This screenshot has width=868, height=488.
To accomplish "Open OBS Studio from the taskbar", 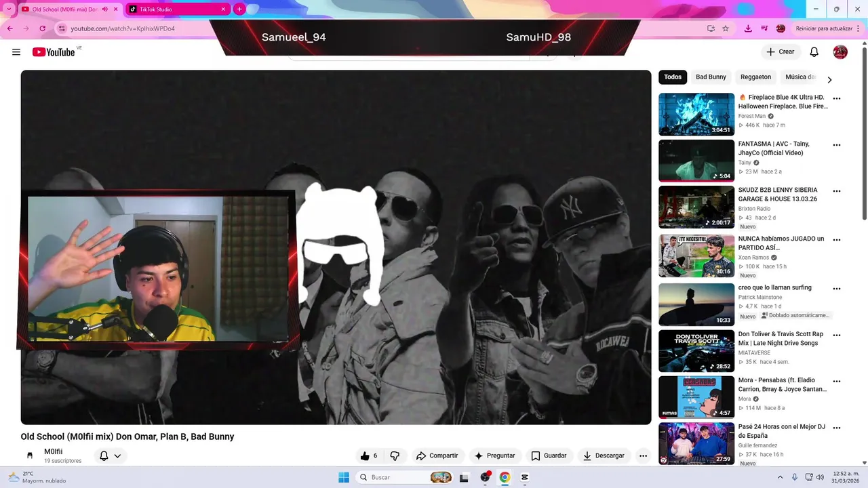I will [x=485, y=477].
